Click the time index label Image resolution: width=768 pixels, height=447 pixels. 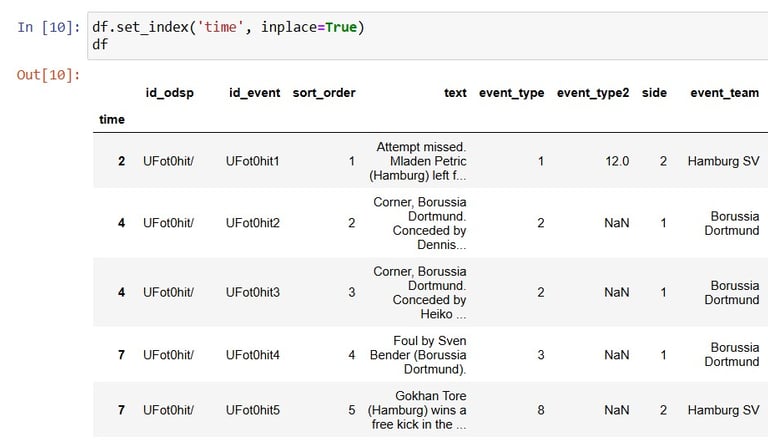click(x=112, y=119)
